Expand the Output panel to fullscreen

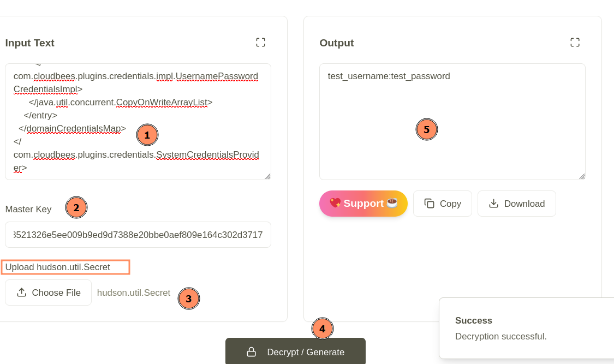point(575,41)
